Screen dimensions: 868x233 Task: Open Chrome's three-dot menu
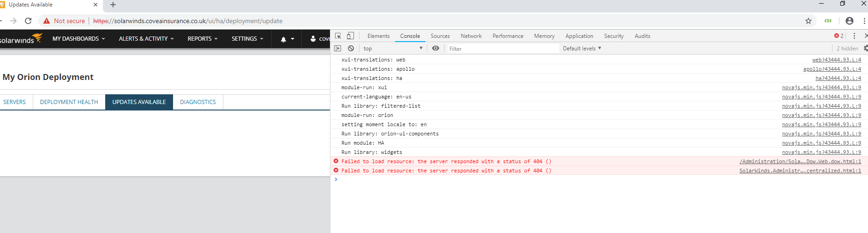coord(864,21)
